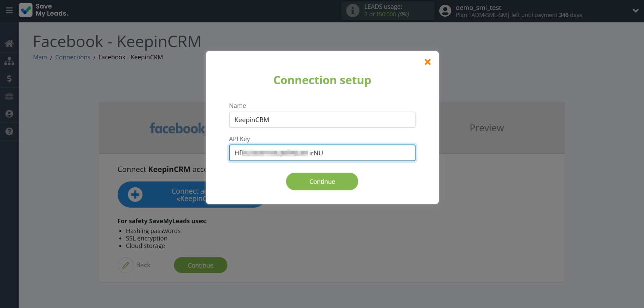
Task: Switch to the Preview step tab
Action: (486, 128)
